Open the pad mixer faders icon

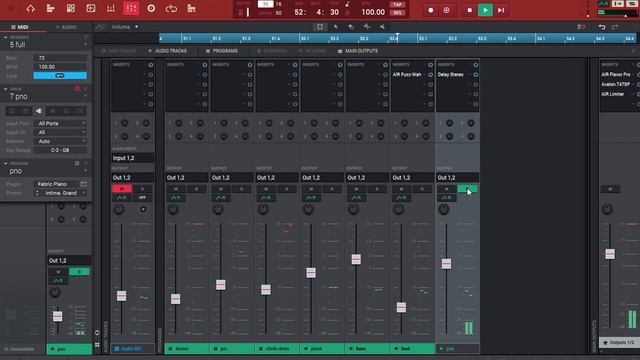point(111,8)
